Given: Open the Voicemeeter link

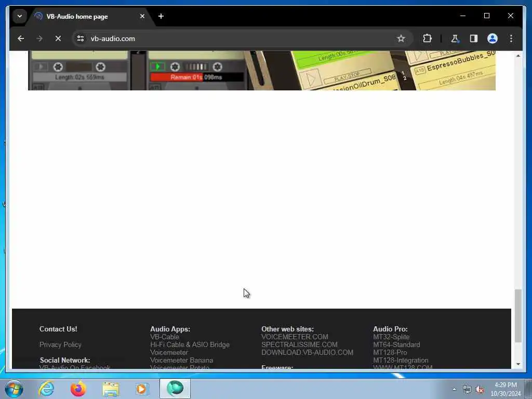Looking at the screenshot, I should [x=169, y=352].
